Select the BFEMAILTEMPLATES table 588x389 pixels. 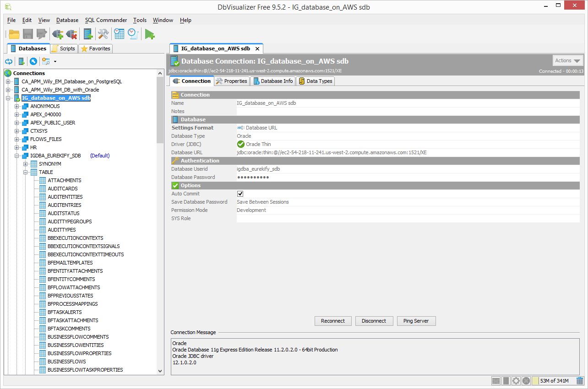point(70,263)
